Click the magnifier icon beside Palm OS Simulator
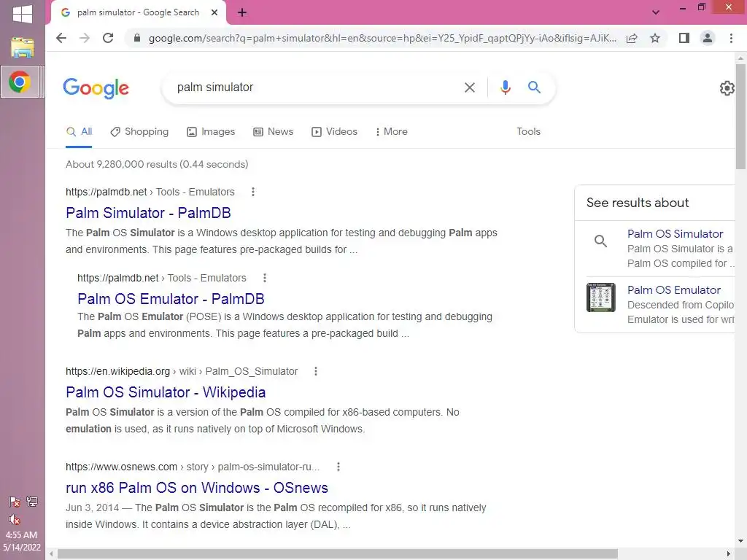This screenshot has width=747, height=560. pyautogui.click(x=601, y=241)
